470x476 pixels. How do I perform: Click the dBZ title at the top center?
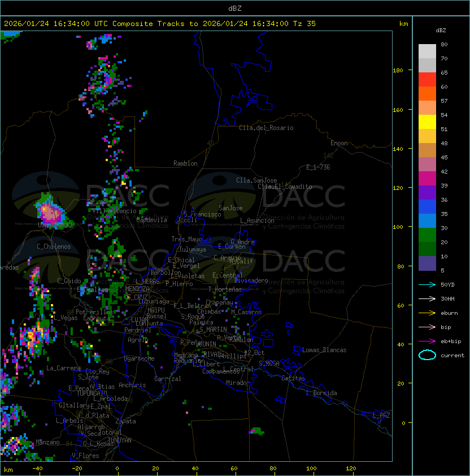[x=235, y=8]
